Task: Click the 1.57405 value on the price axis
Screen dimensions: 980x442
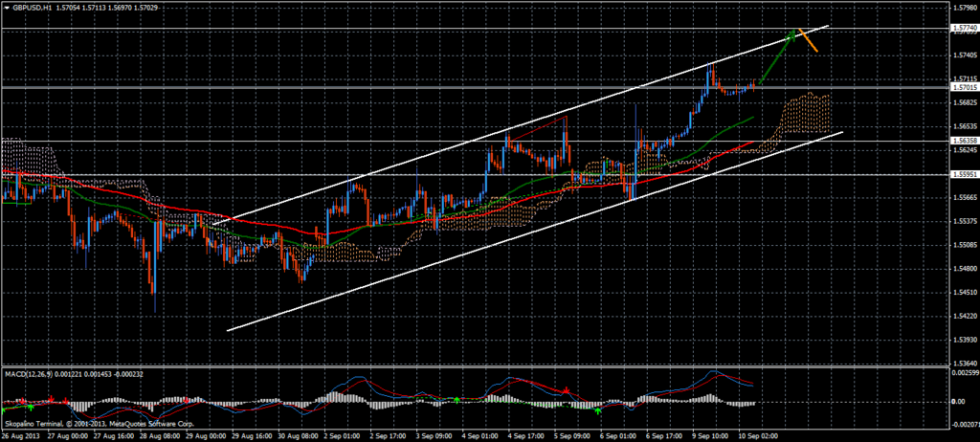Action: [x=964, y=55]
